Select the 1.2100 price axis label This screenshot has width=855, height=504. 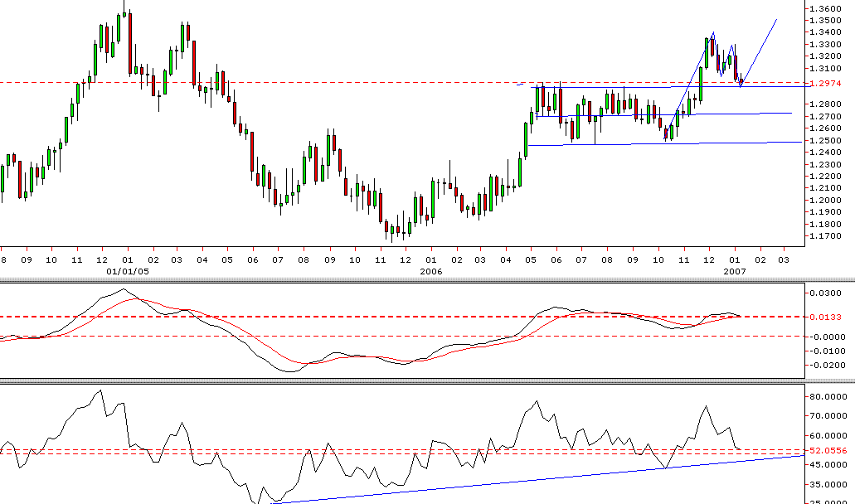(825, 188)
